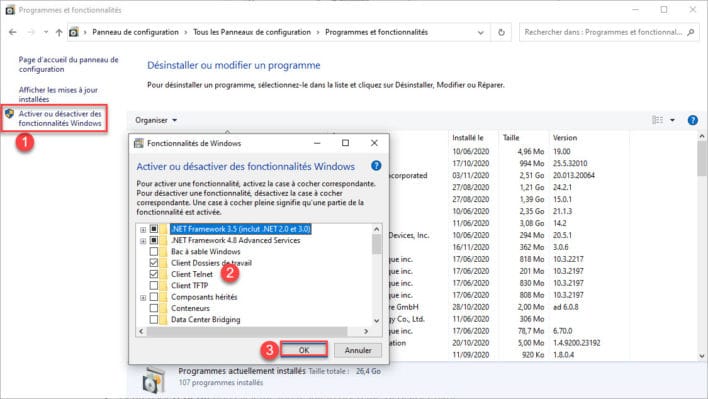708x399 pixels.
Task: Select '.NET Framework 4.8 Advanced Services' row
Action: coord(236,240)
